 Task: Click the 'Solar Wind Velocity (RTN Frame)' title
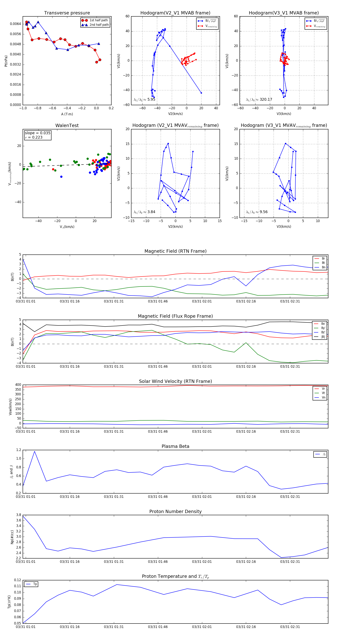pos(175,381)
